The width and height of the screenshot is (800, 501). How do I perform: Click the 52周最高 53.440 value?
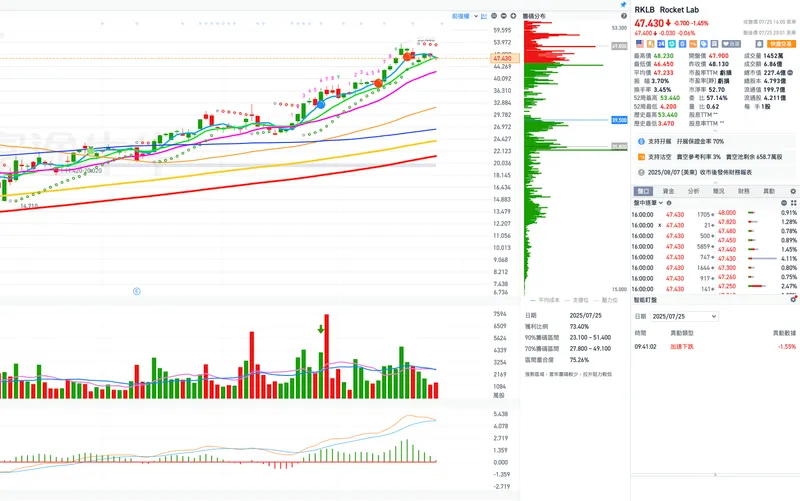tap(669, 97)
